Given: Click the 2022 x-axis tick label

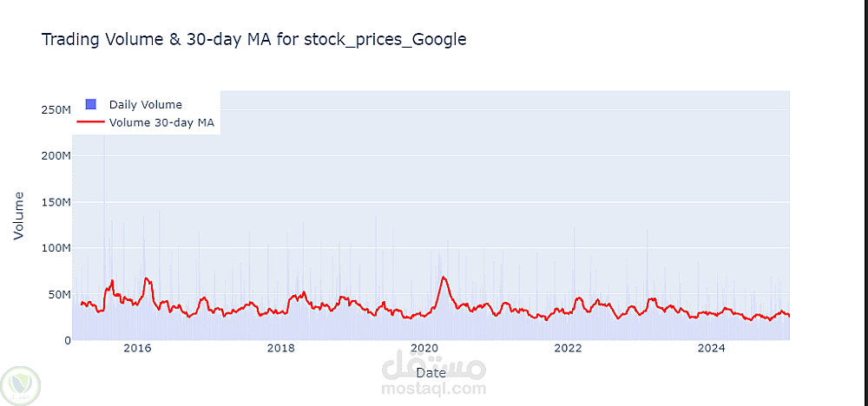Looking at the screenshot, I should (568, 349).
